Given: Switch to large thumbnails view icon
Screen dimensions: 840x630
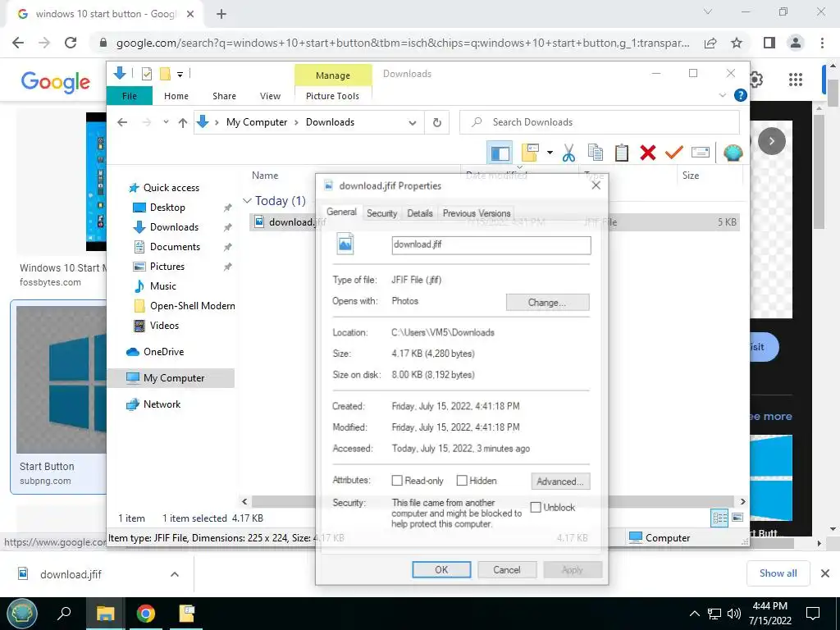Looking at the screenshot, I should [737, 518].
